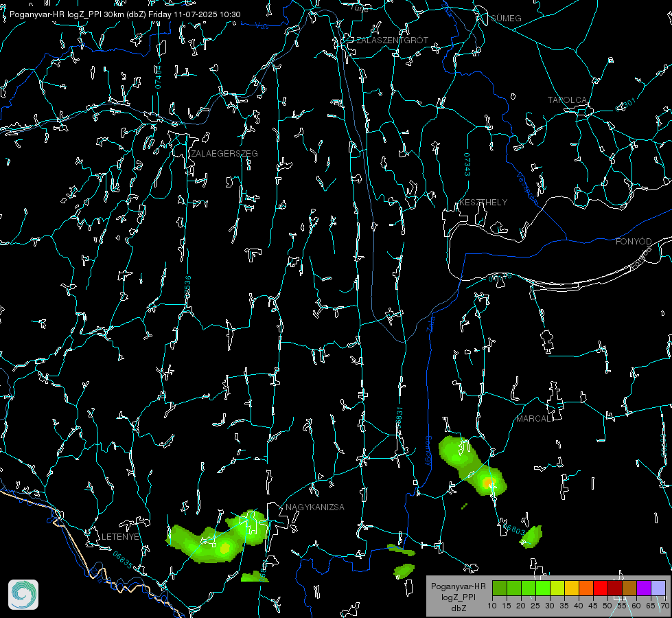The width and height of the screenshot is (672, 618).
Task: Click the ZALAEGERSZEG city label
Action: coord(224,154)
